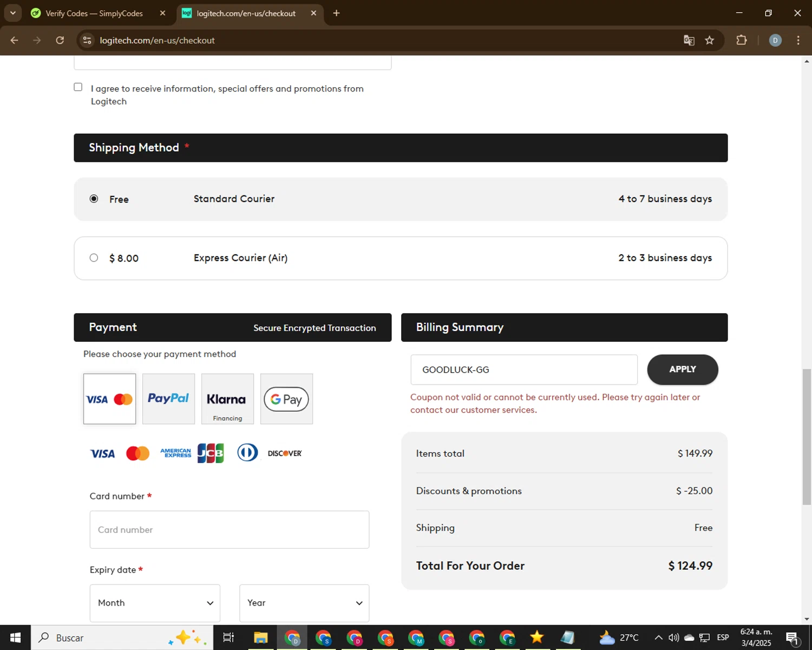Screen dimensions: 812x650
Task: Expand the expiry Month dropdown
Action: (x=155, y=603)
